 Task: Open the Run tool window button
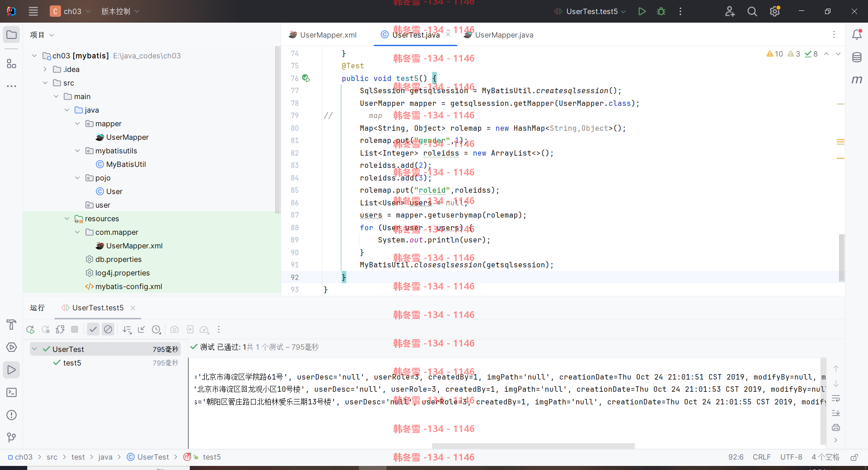pos(11,370)
